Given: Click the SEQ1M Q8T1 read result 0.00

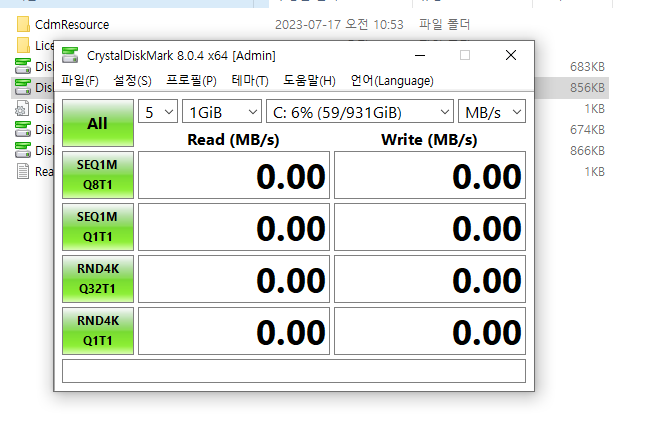Looking at the screenshot, I should pyautogui.click(x=234, y=175).
